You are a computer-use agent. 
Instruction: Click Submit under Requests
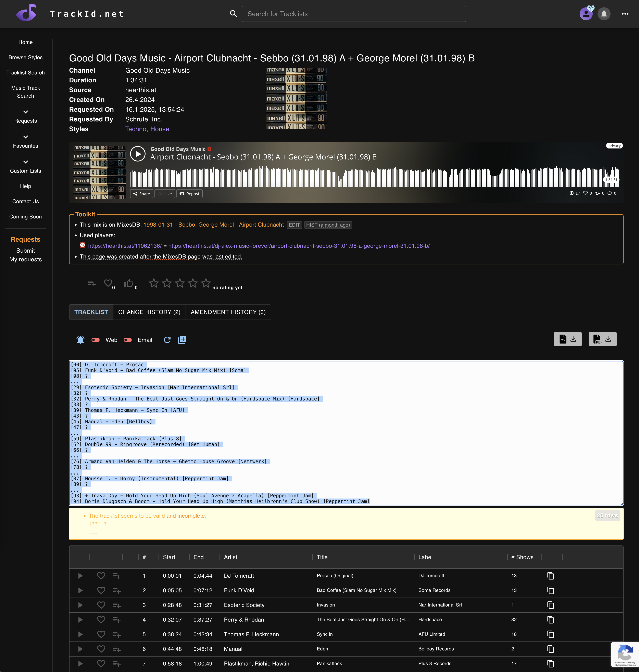point(26,251)
